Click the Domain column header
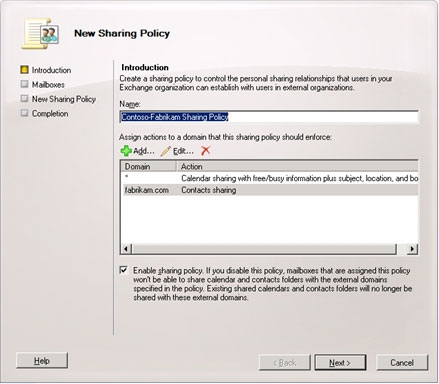 (x=149, y=166)
